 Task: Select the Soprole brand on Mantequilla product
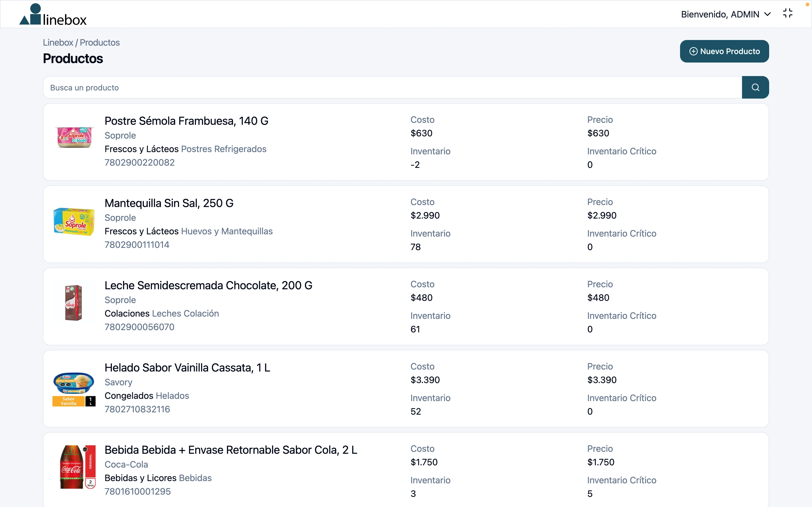pos(120,218)
